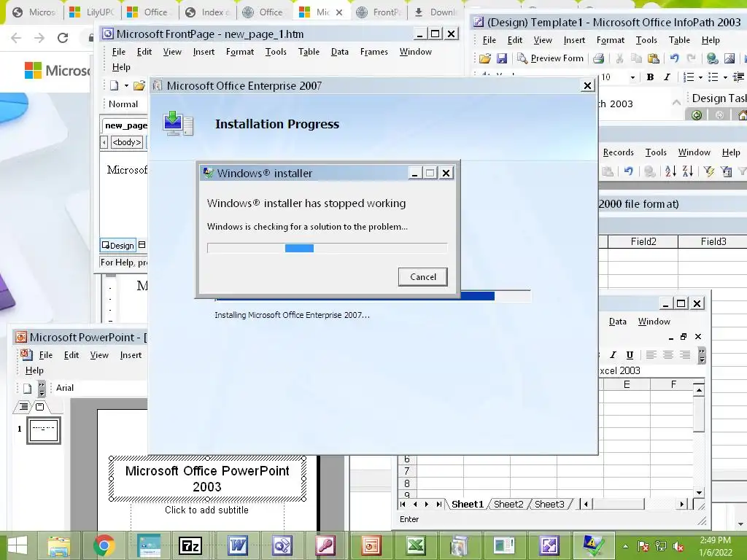Sort Ascending A-Z icon in Access
Screen dimensions: 747x560
[x=670, y=171]
